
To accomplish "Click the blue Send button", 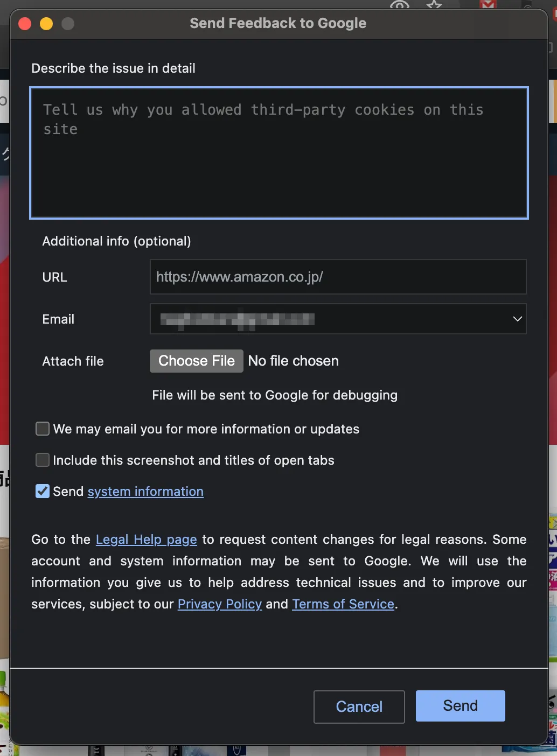I will click(x=460, y=706).
